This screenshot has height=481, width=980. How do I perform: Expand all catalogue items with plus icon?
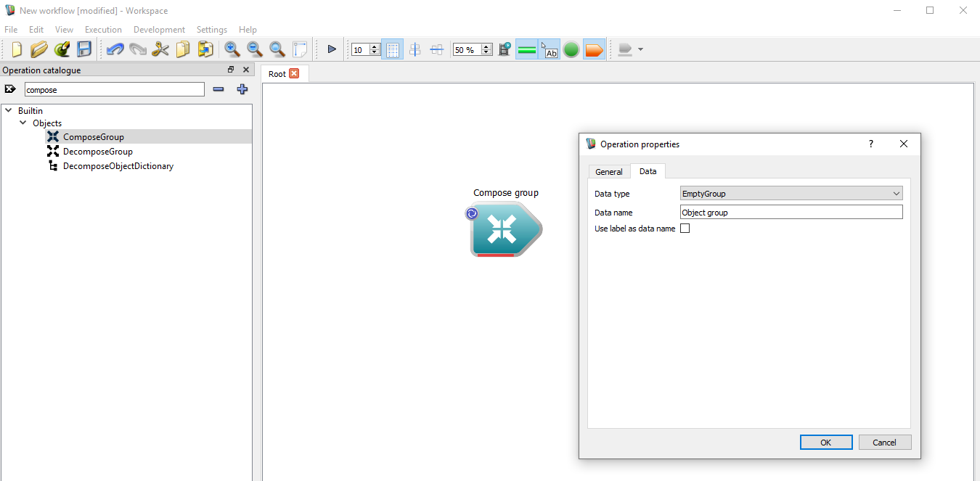click(242, 89)
